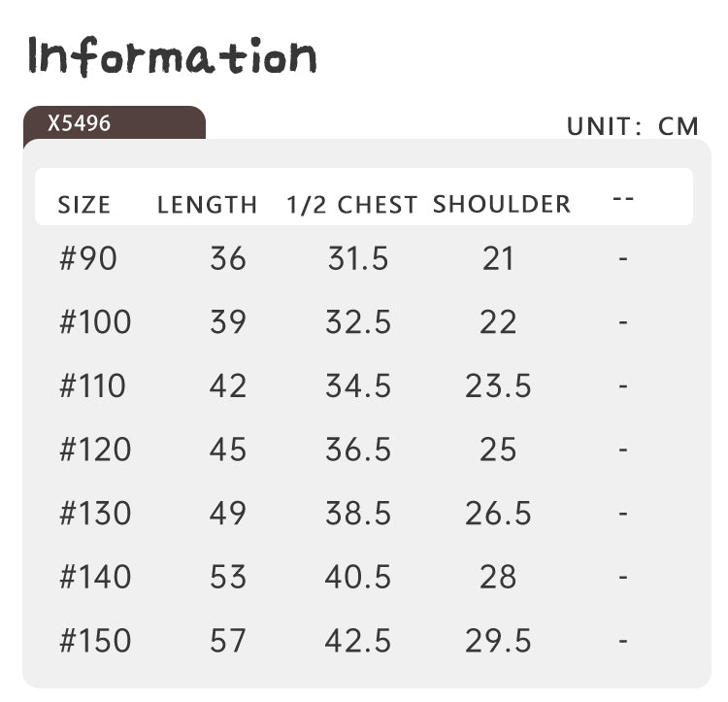Select the LENGTH column header
The width and height of the screenshot is (728, 702).
[x=207, y=205]
